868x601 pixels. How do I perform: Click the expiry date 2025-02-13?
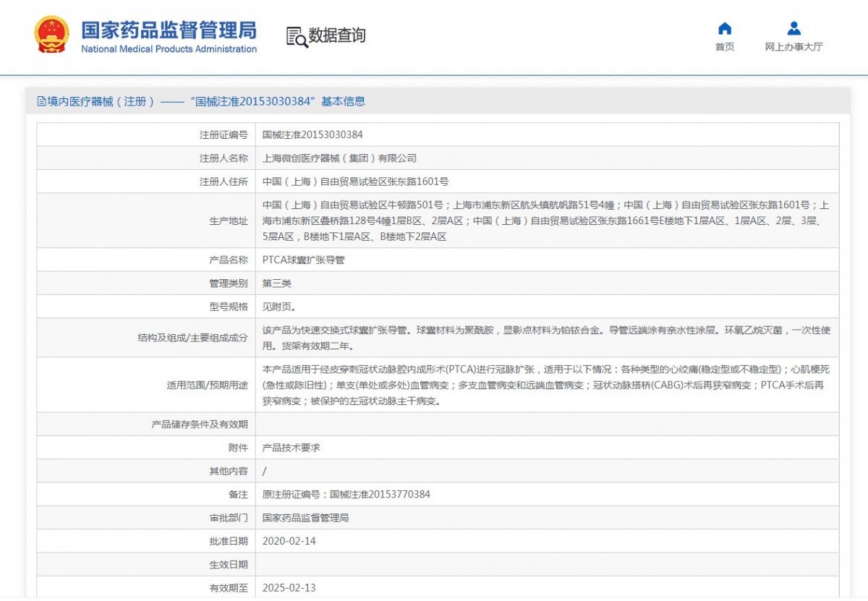(289, 588)
